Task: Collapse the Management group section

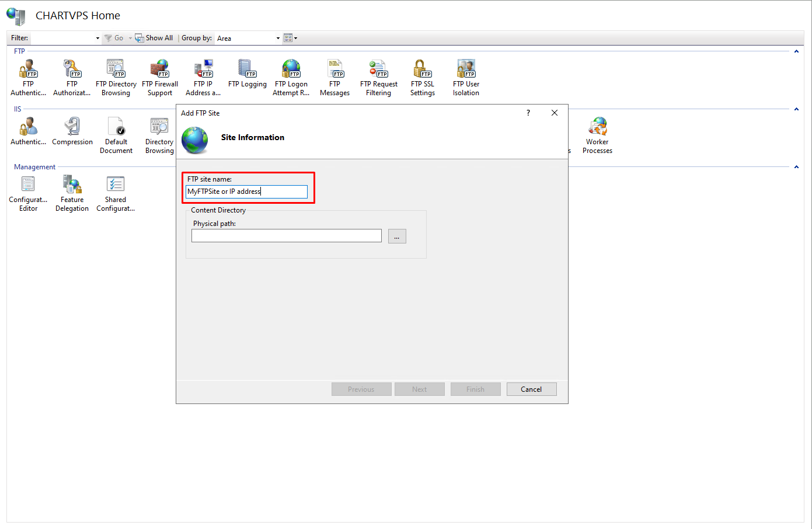Action: (x=796, y=167)
